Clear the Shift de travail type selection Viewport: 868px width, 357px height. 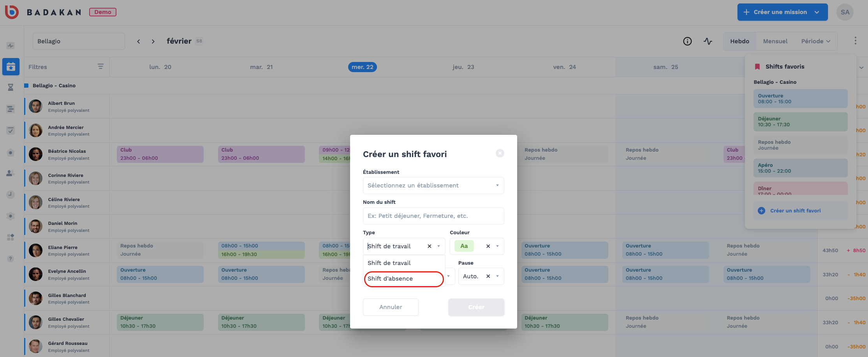point(430,246)
